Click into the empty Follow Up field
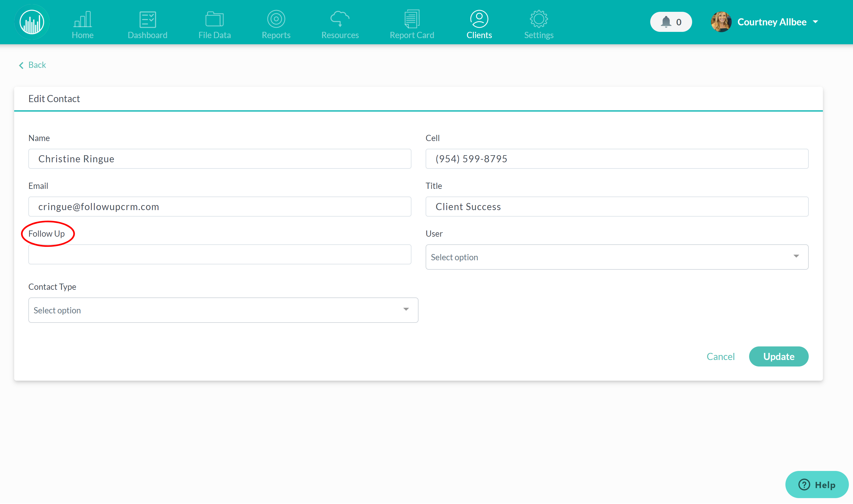 (220, 254)
